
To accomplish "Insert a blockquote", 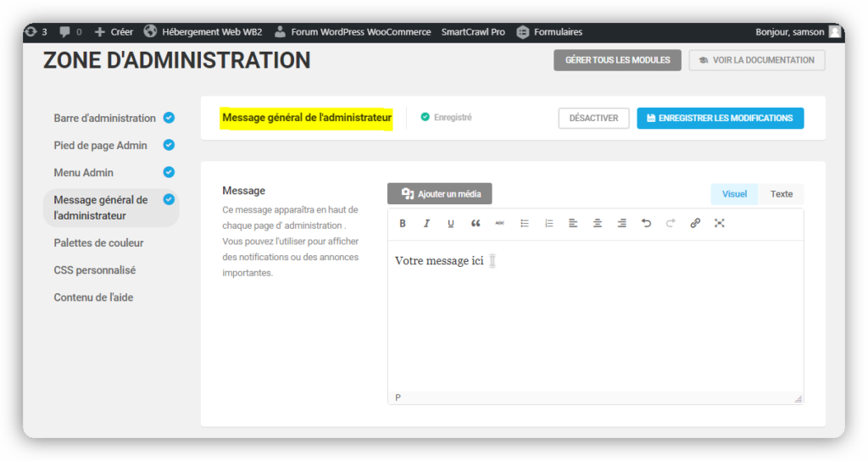I will 476,224.
